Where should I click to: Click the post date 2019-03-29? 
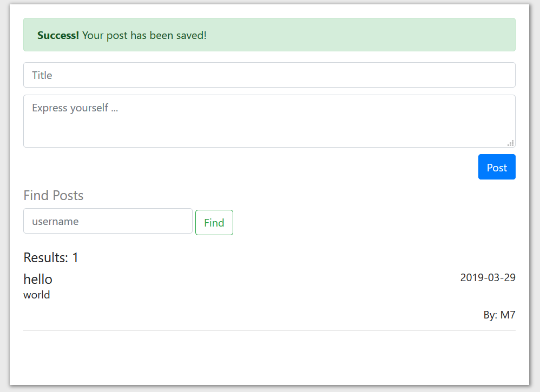tap(488, 278)
